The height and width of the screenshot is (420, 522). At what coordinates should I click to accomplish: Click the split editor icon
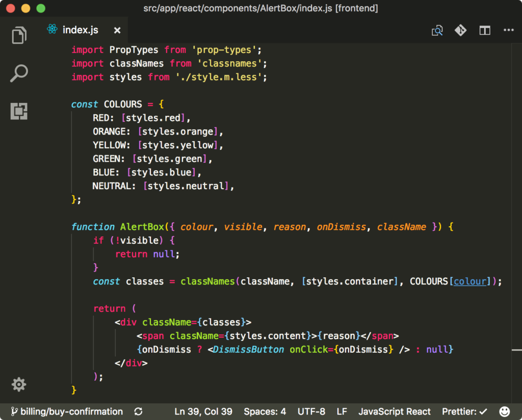484,30
